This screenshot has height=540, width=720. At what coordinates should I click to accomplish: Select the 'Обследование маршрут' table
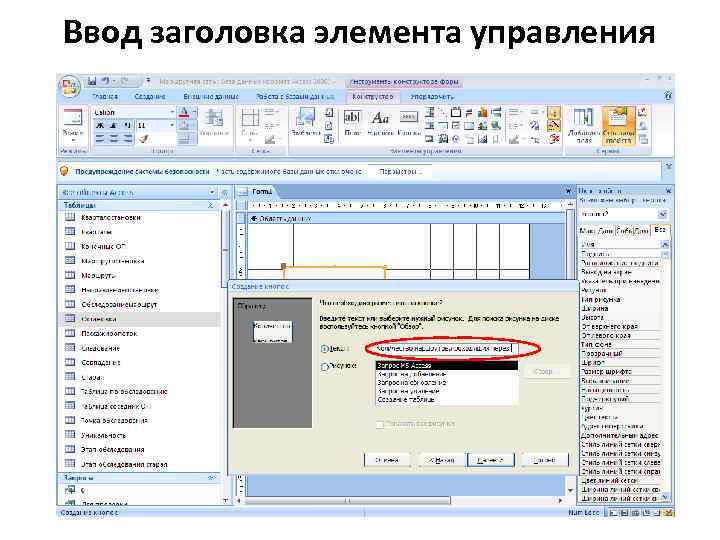pyautogui.click(x=119, y=304)
